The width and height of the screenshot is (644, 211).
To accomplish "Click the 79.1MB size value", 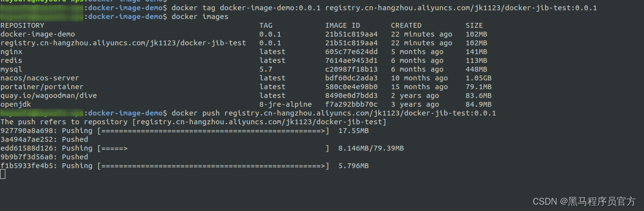I will click(479, 87).
